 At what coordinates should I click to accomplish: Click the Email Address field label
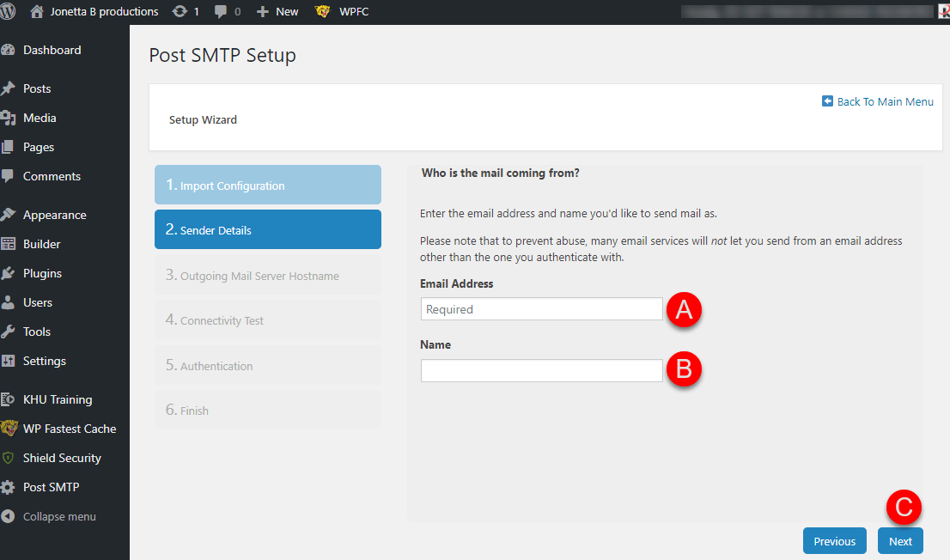click(457, 283)
